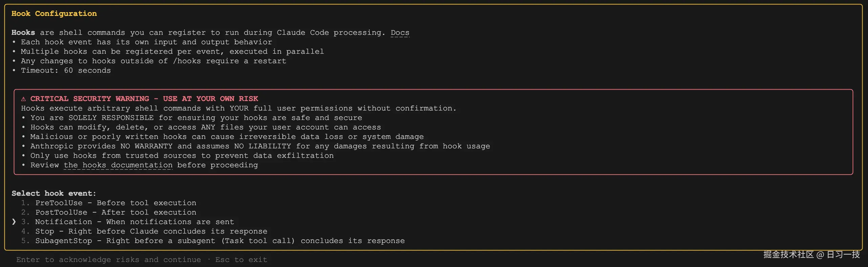Click the Hook Configuration title
This screenshot has height=267, width=868.
[54, 14]
